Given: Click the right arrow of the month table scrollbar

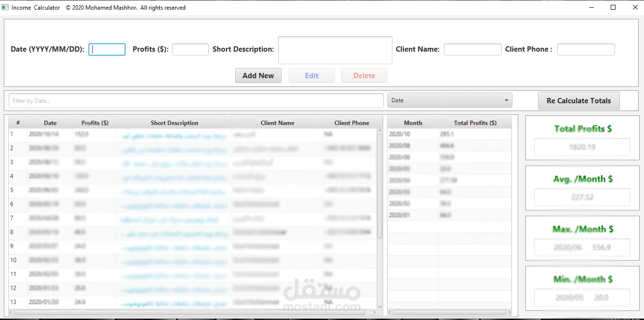Looking at the screenshot, I should click(x=509, y=312).
